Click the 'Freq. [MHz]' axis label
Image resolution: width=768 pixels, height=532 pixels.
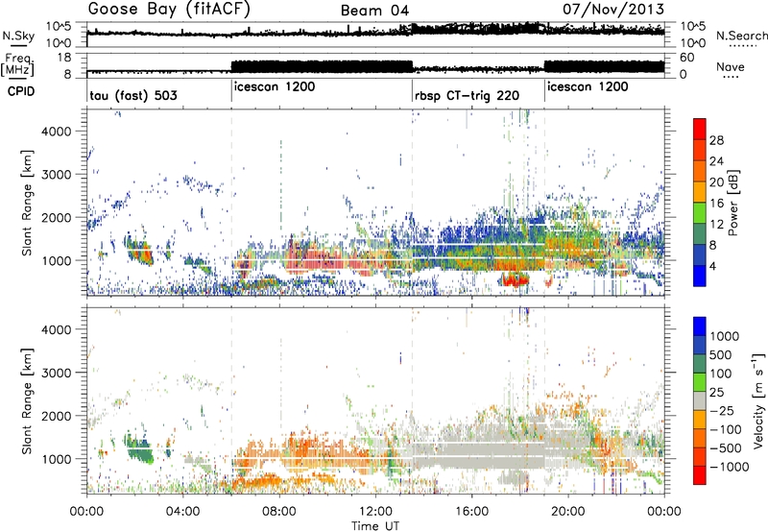(x=17, y=65)
